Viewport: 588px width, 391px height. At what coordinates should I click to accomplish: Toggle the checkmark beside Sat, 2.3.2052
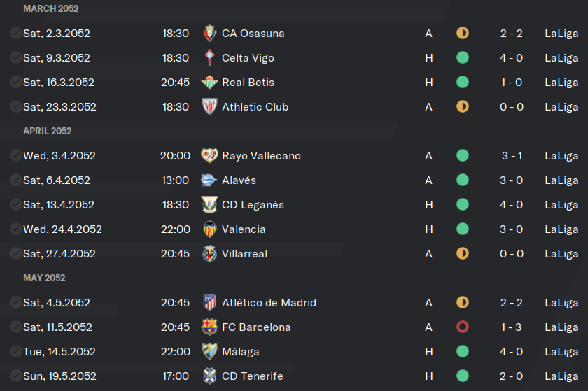(15, 34)
